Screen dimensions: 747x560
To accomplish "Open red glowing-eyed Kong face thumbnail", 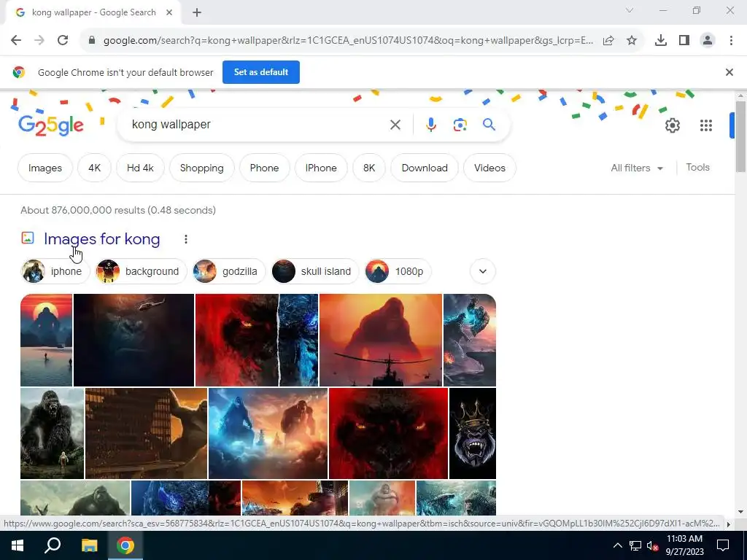I will (x=388, y=433).
